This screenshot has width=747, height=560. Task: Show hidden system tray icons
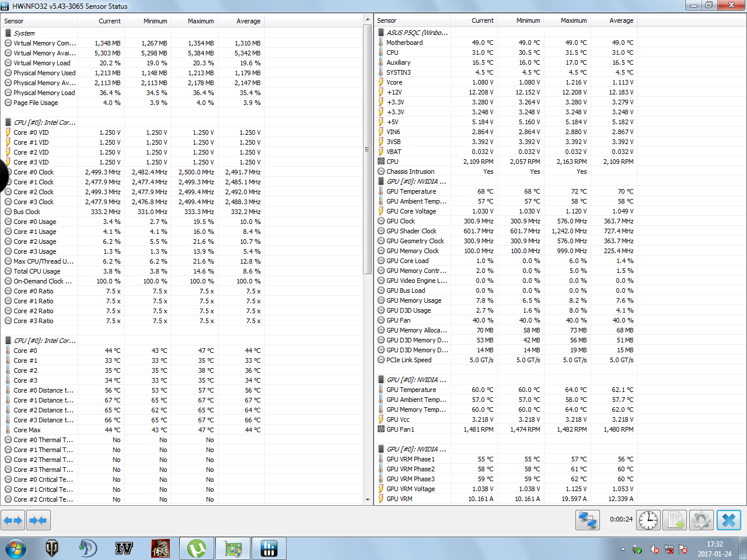point(623,549)
